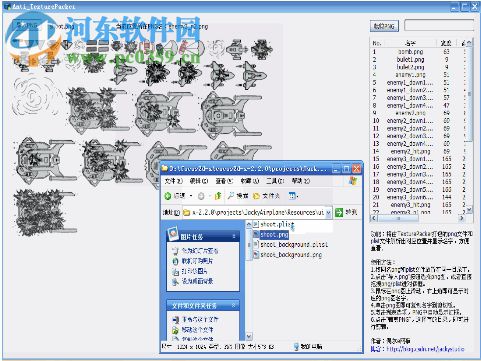
Task: Open the Back button history dropdown arrow
Action: pos(191,196)
